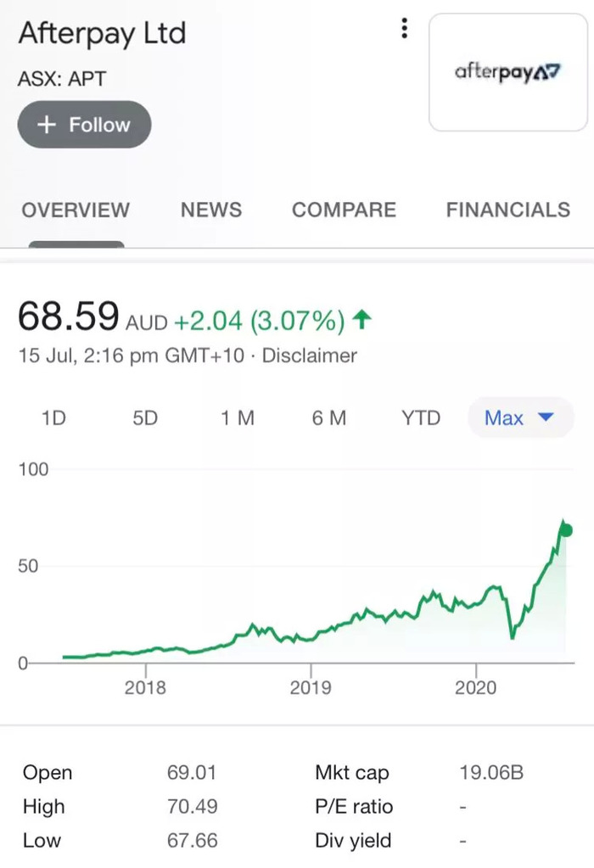Switch to the COMPARE tab
The width and height of the screenshot is (594, 868).
[344, 210]
